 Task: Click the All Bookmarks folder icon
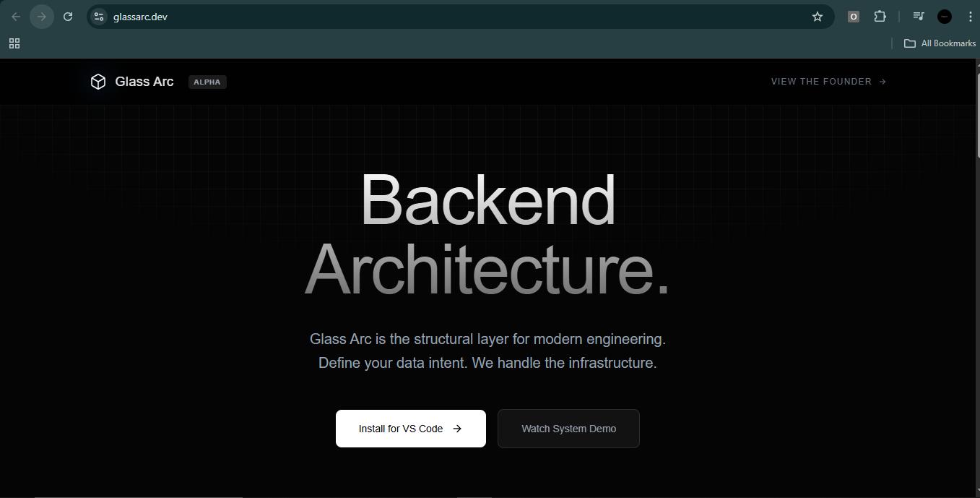[909, 43]
